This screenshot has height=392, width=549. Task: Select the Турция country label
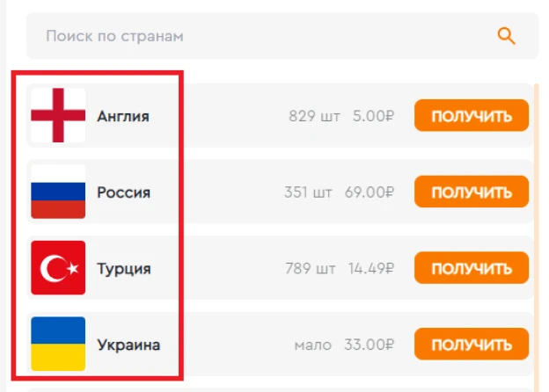coord(124,269)
